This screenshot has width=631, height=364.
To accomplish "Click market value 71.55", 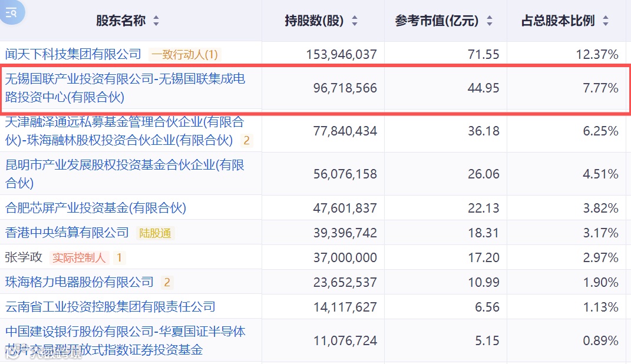I will pyautogui.click(x=483, y=54).
